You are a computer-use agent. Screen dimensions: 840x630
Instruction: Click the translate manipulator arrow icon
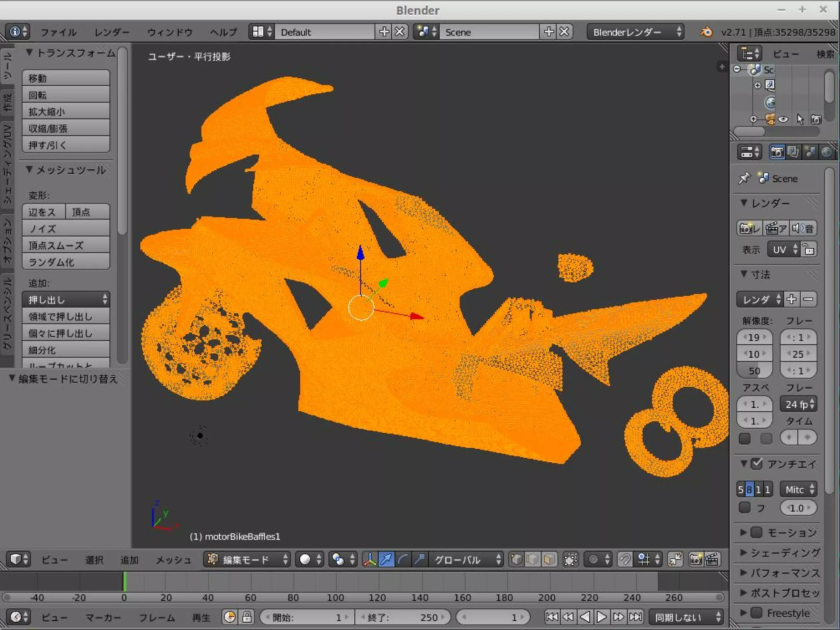(386, 559)
